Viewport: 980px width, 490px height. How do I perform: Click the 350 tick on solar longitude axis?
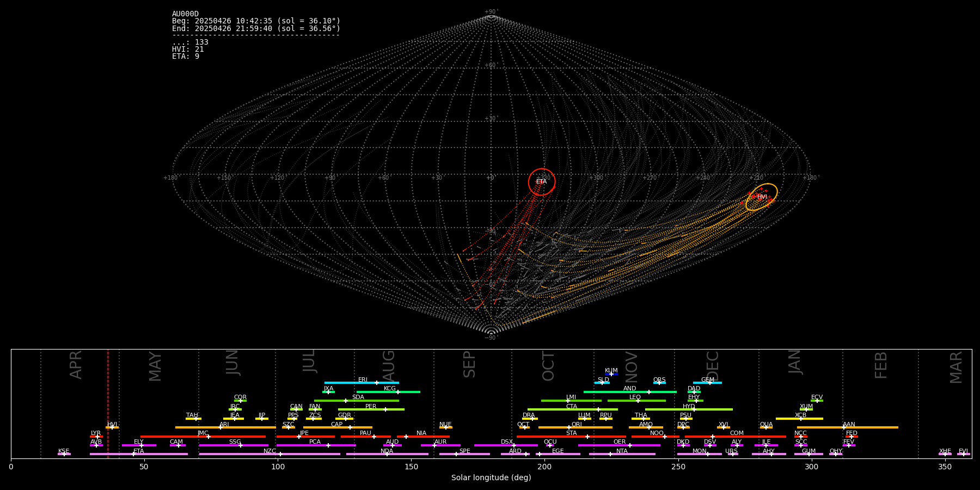click(945, 467)
